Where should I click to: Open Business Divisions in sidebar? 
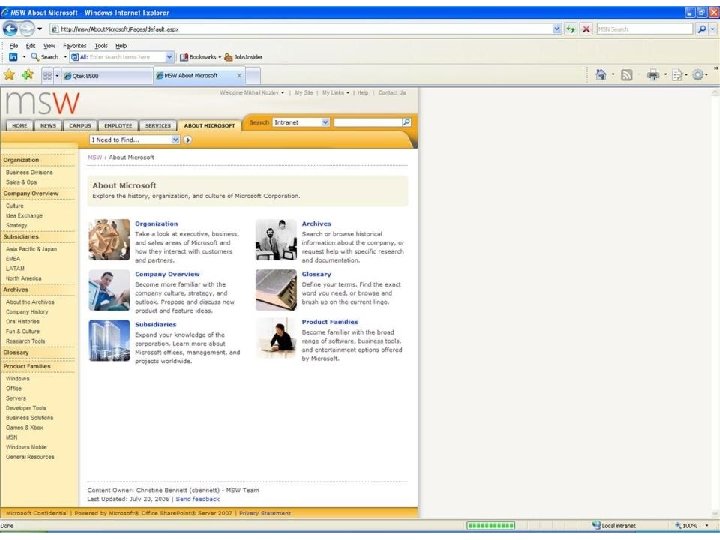tap(29, 172)
